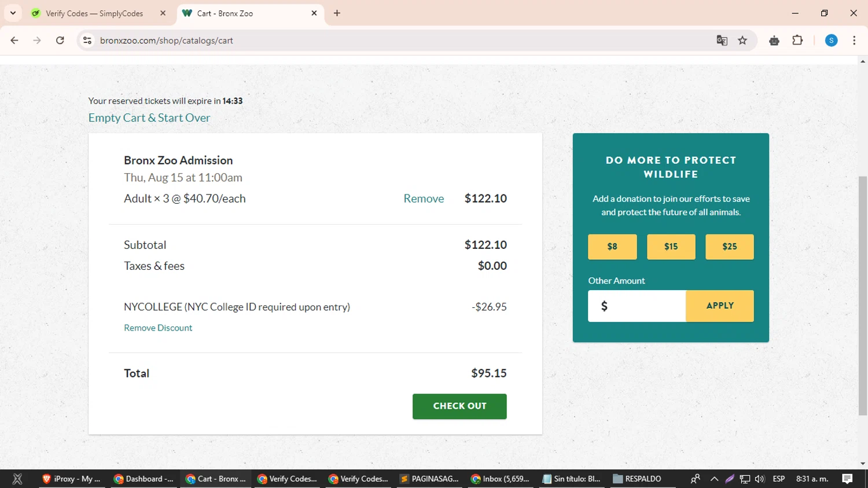
Task: Select the $15 donation amount
Action: [x=671, y=247]
